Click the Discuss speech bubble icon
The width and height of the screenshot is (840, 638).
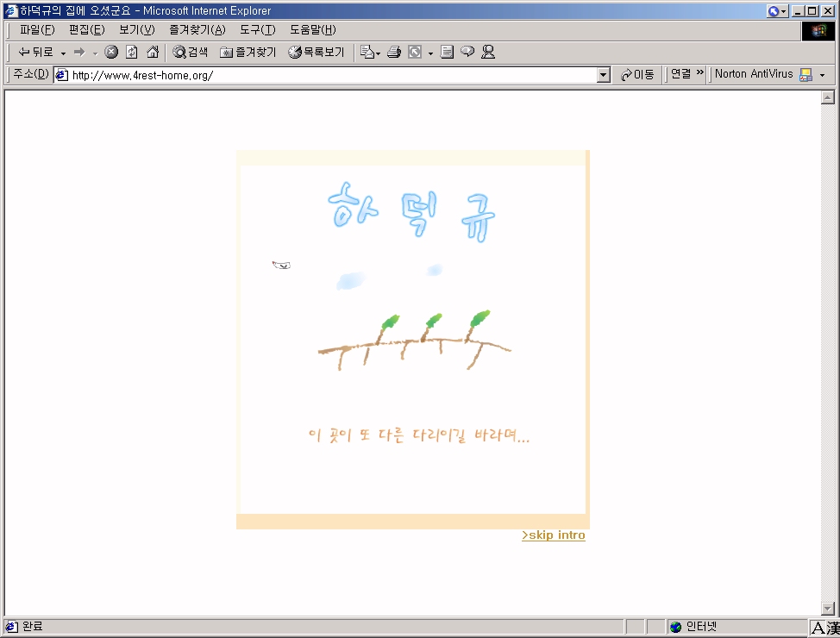[x=467, y=53]
